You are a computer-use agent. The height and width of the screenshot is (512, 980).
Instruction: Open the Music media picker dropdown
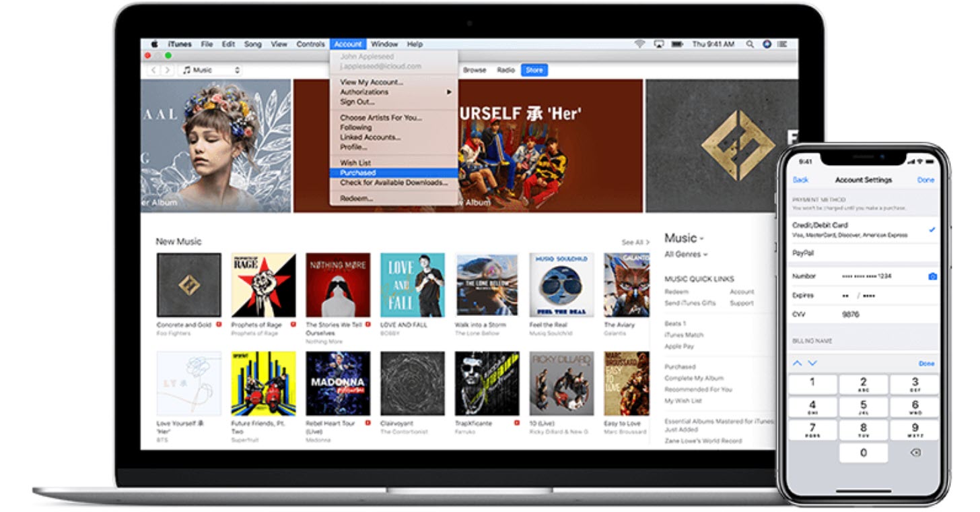click(211, 70)
